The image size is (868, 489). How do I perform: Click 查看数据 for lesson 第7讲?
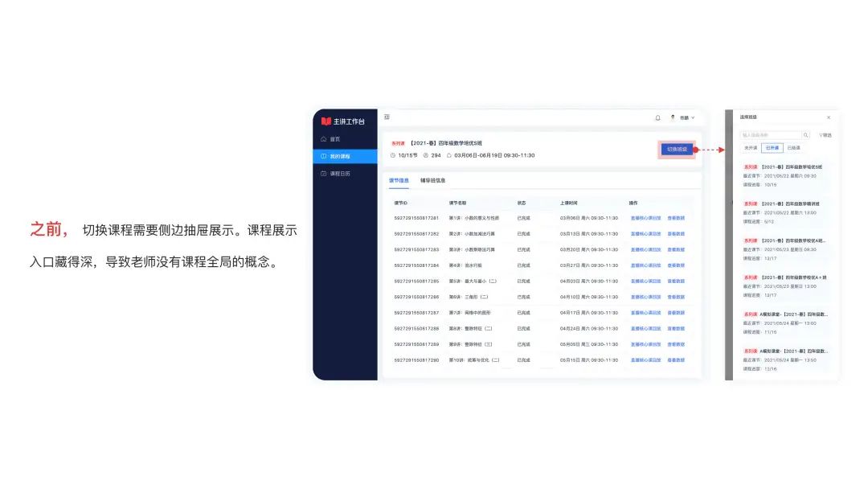pyautogui.click(x=676, y=313)
